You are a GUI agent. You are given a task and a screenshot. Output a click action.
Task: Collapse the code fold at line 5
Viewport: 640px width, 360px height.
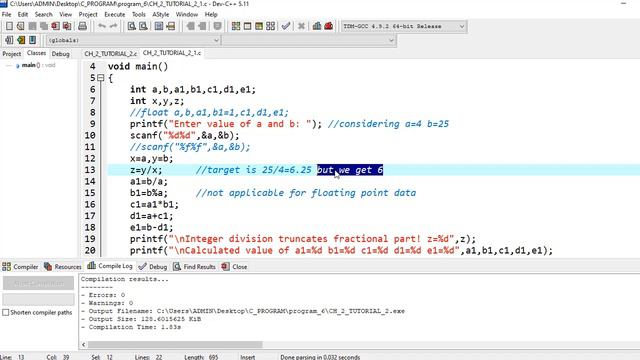101,78
